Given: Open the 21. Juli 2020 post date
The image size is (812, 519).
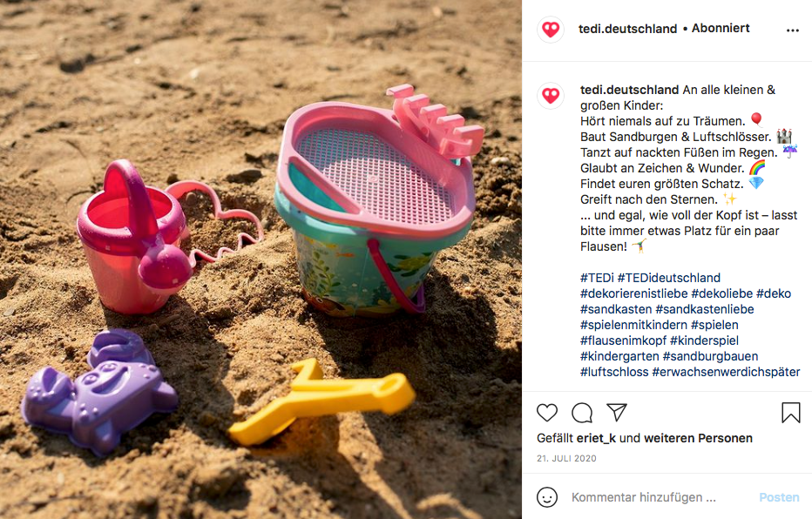Looking at the screenshot, I should click(566, 458).
